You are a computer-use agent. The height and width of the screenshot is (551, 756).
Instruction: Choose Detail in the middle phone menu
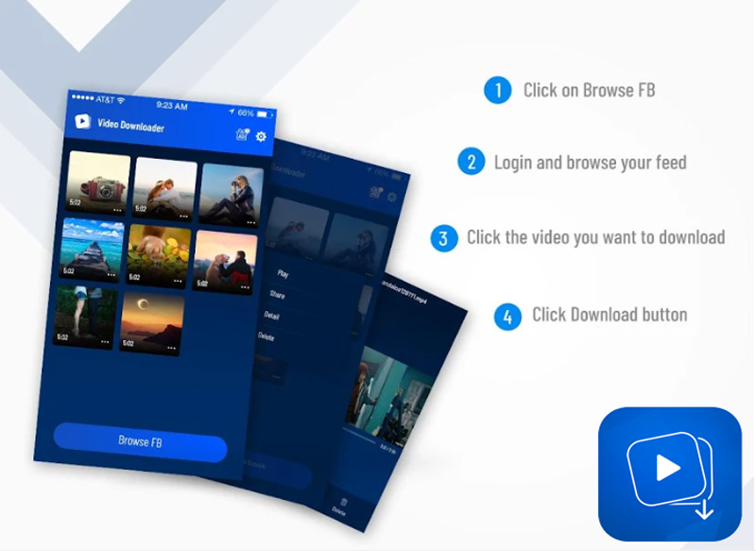coord(271,316)
